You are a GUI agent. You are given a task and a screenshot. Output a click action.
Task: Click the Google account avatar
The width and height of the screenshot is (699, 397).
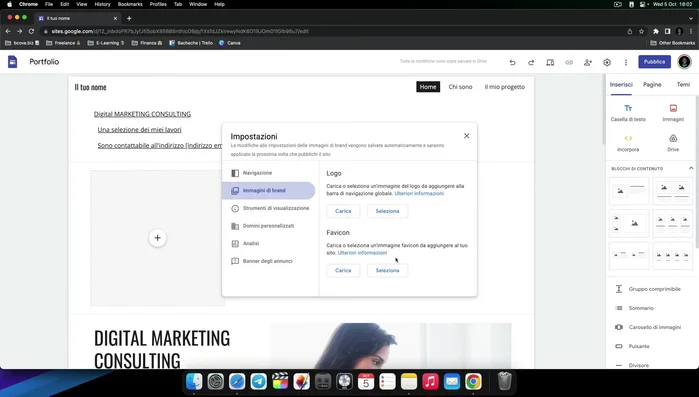click(684, 62)
